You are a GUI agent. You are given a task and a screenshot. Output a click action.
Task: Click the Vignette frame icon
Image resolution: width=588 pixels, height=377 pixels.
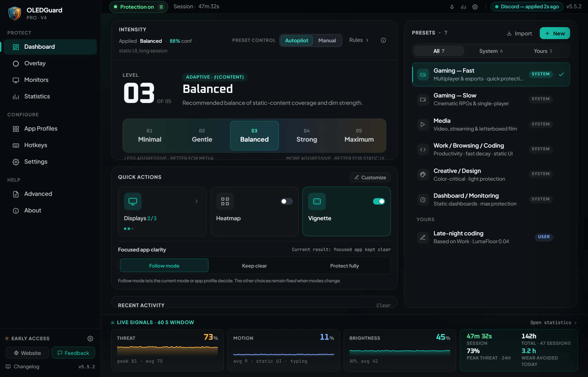[317, 201]
